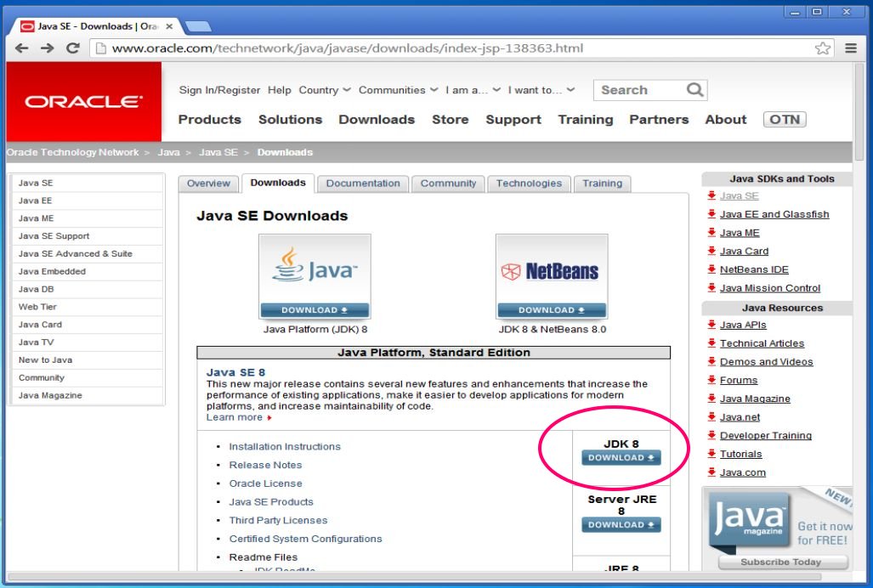Click in the Search input field

(x=640, y=89)
